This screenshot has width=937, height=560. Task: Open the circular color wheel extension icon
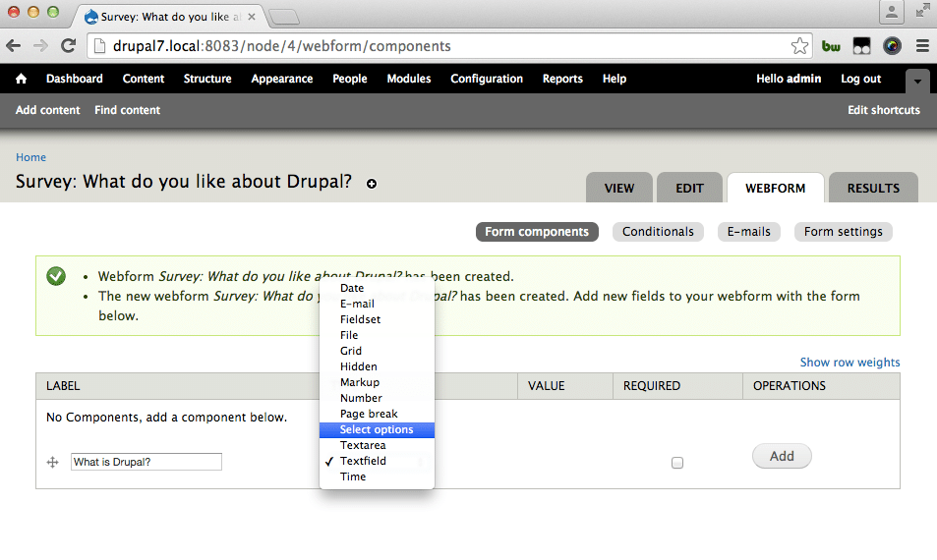[892, 46]
